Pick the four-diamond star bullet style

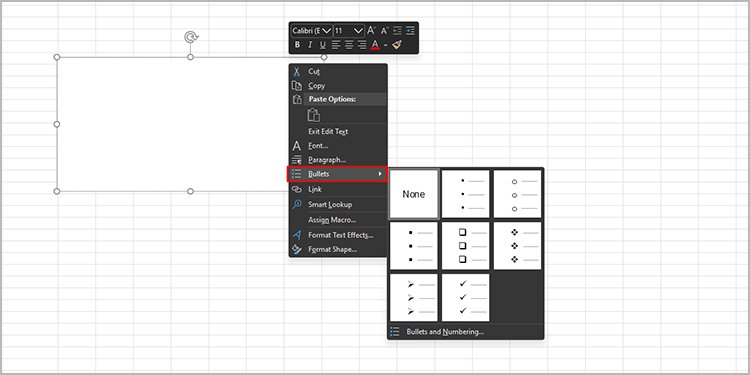[x=518, y=246]
